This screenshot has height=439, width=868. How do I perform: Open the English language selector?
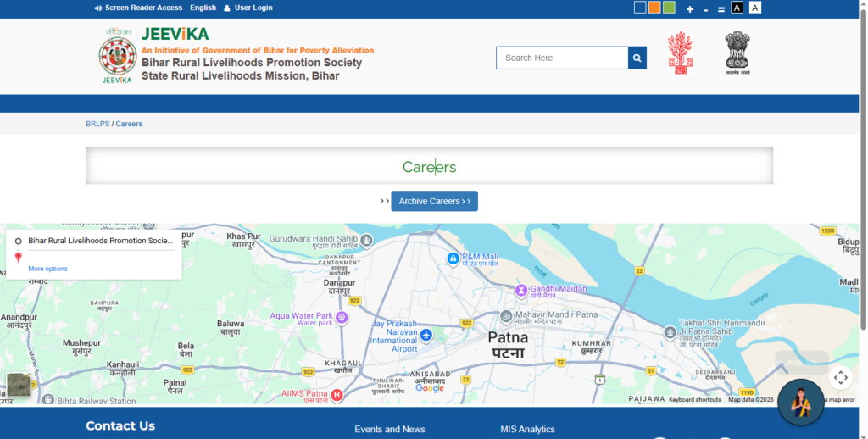tap(203, 8)
